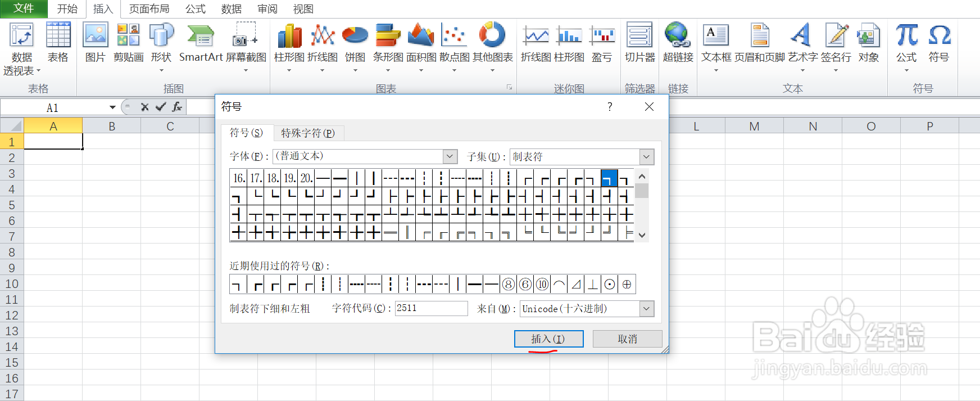
Task: Open the WordArt (艺术字) gallery
Action: click(802, 48)
